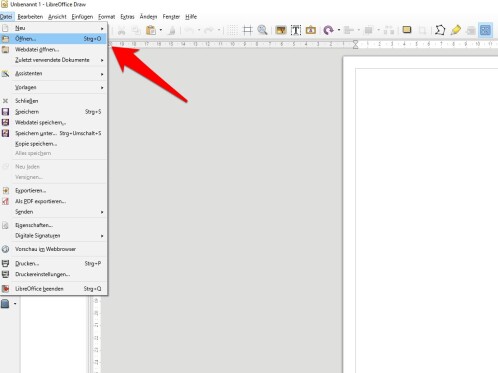Expand Zuletzt verwendete Dokumente submenu arrow
This screenshot has width=498, height=373.
tap(102, 60)
